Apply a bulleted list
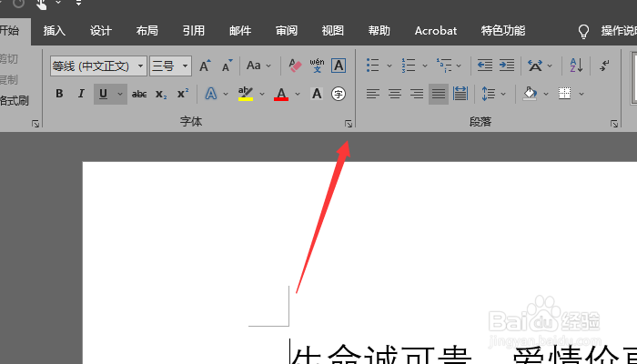637x364 pixels. 372,66
